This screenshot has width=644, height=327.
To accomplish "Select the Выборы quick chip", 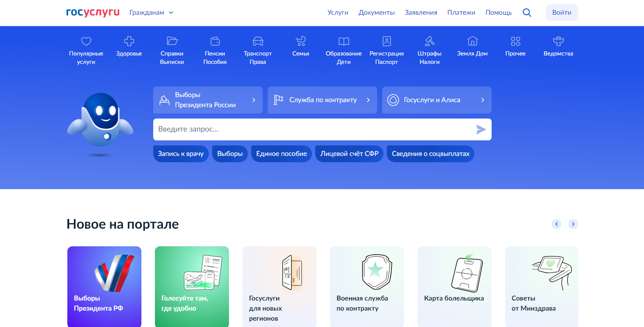I will tap(230, 154).
